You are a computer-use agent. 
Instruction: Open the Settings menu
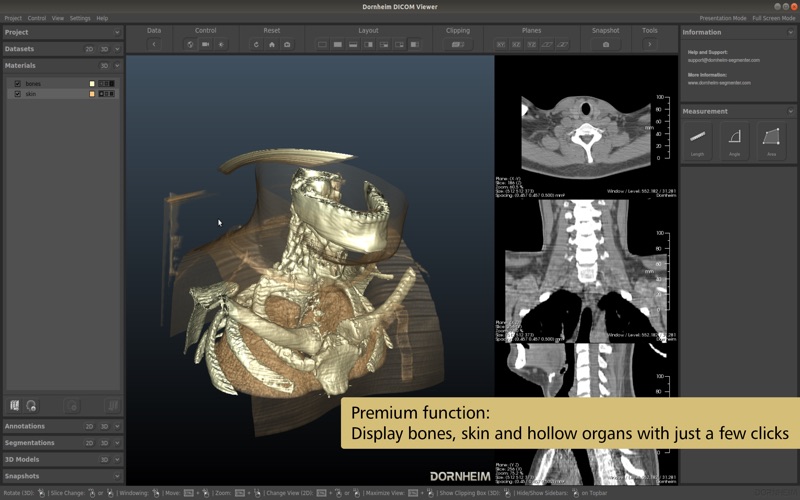[x=80, y=18]
